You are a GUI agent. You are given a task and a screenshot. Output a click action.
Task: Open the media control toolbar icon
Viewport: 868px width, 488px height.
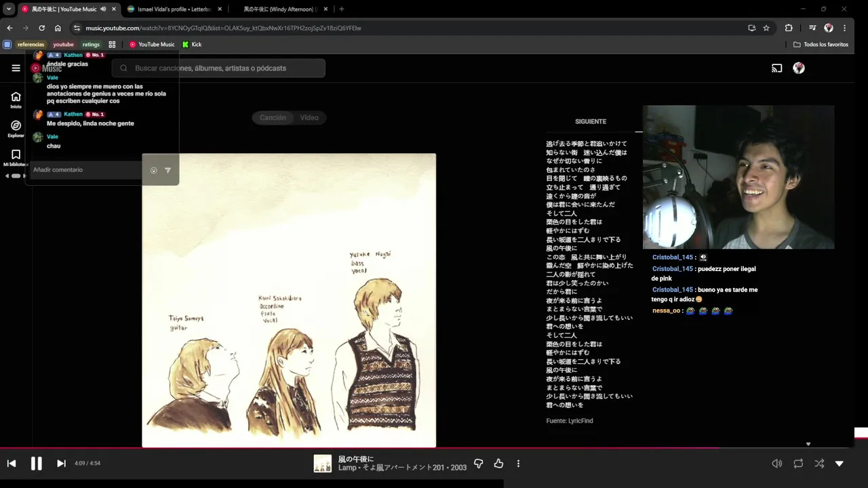(812, 28)
